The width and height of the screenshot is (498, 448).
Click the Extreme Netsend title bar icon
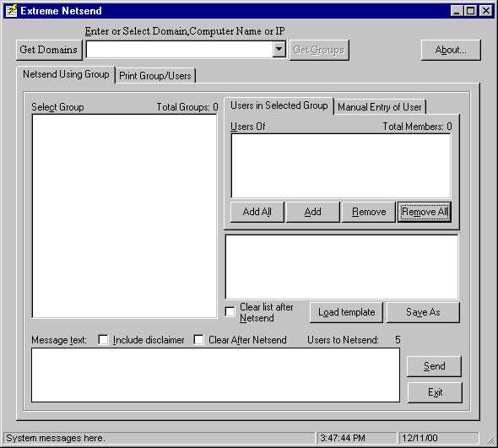coord(11,11)
